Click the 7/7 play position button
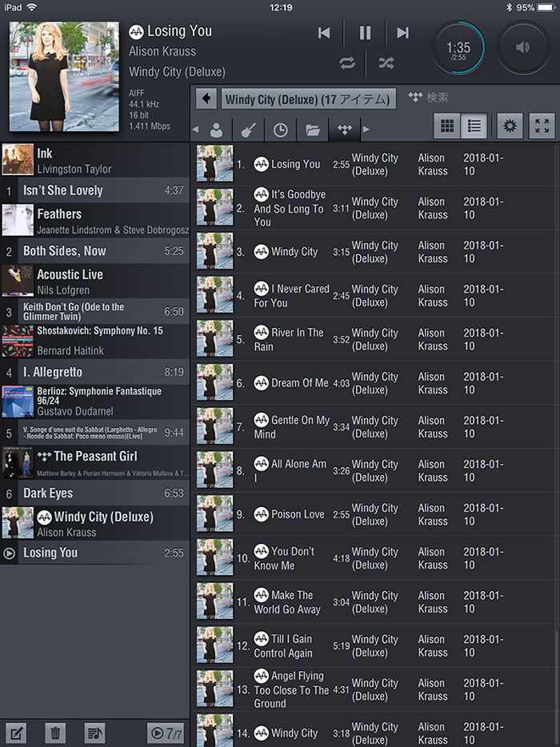 point(166,733)
